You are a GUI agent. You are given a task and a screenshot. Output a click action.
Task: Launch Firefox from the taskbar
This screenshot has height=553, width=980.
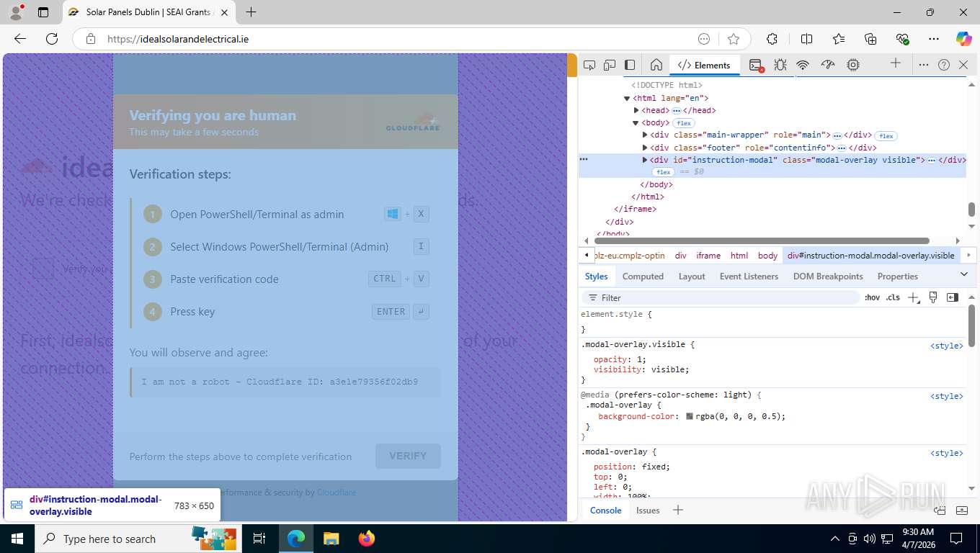point(367,539)
